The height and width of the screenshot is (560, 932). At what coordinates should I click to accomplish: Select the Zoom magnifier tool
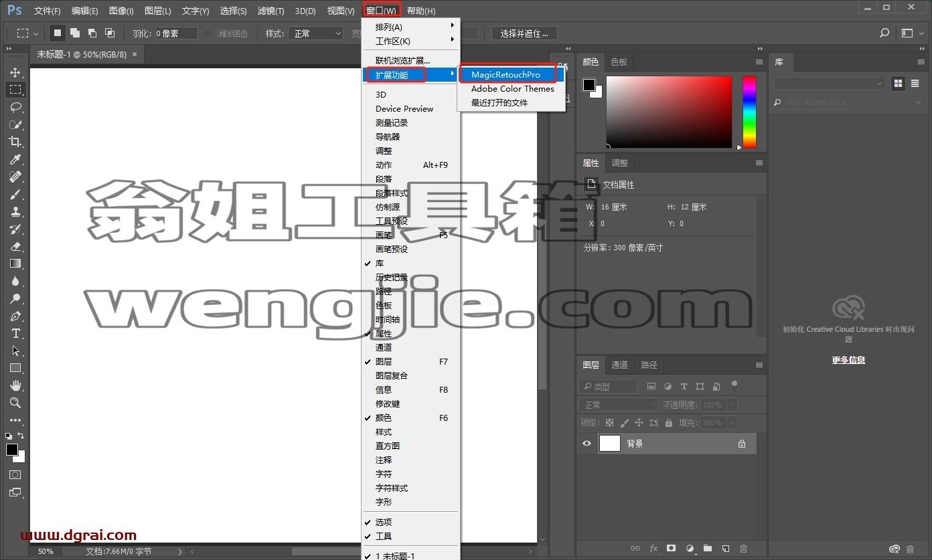15,403
